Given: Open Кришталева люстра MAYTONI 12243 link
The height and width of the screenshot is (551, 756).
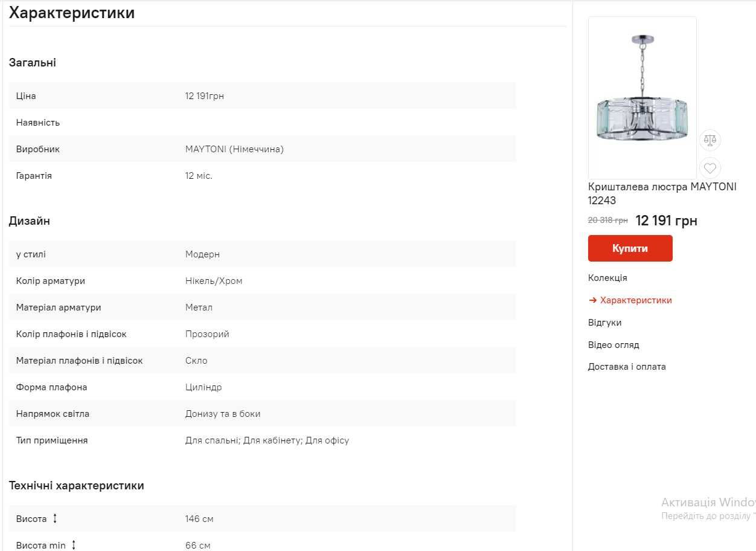Looking at the screenshot, I should [x=662, y=193].
